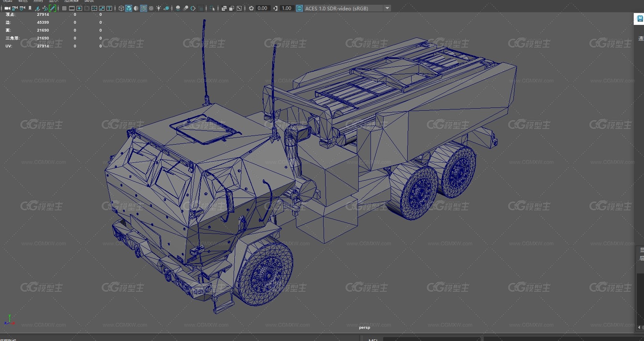
Task: Click the view transform dropdown arrow
Action: coord(387,8)
